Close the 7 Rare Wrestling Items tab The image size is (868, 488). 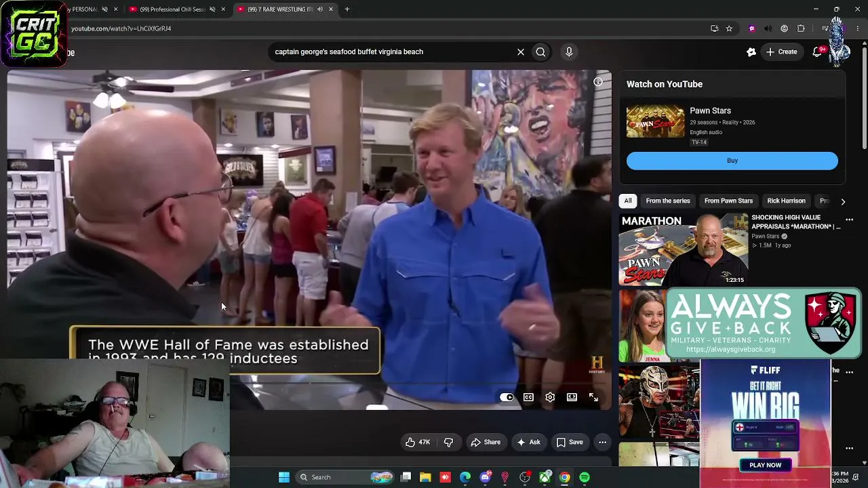(x=331, y=9)
